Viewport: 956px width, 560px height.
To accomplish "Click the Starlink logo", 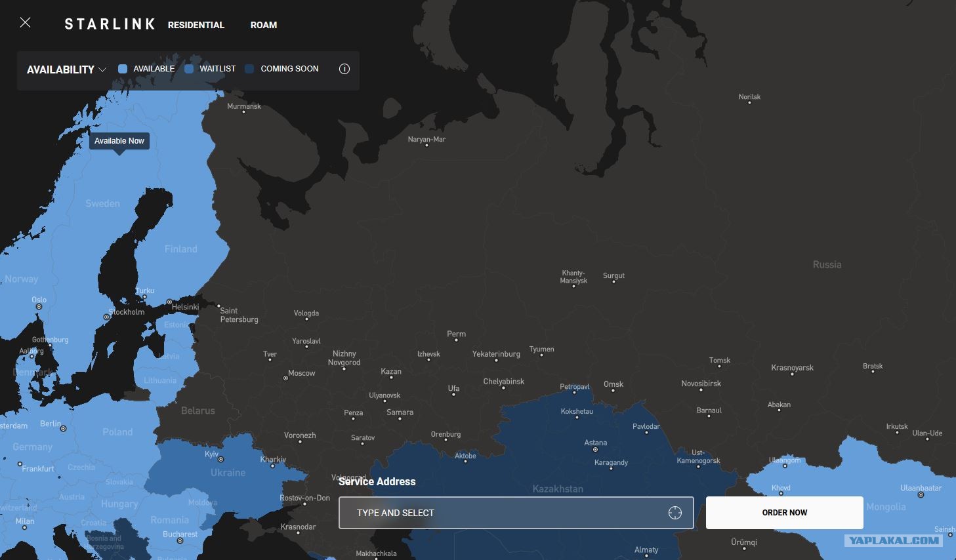I will click(110, 24).
